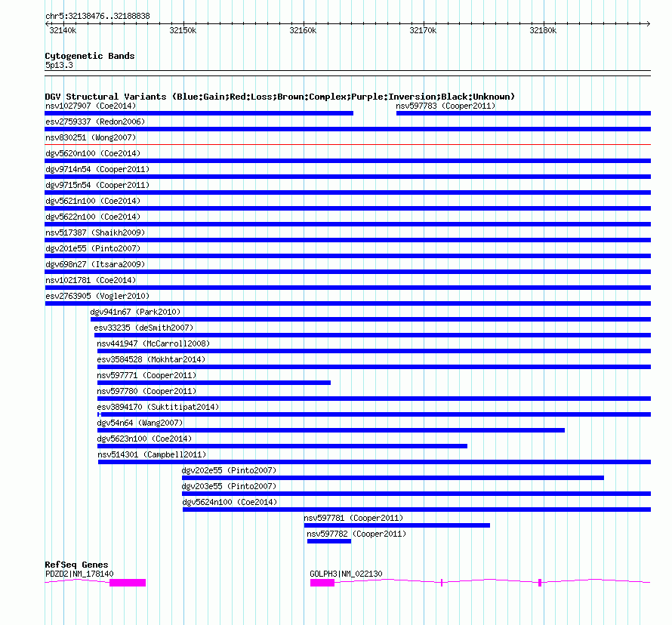
Task: Select the blue bar of dgv202e55
Action: pyautogui.click(x=393, y=478)
